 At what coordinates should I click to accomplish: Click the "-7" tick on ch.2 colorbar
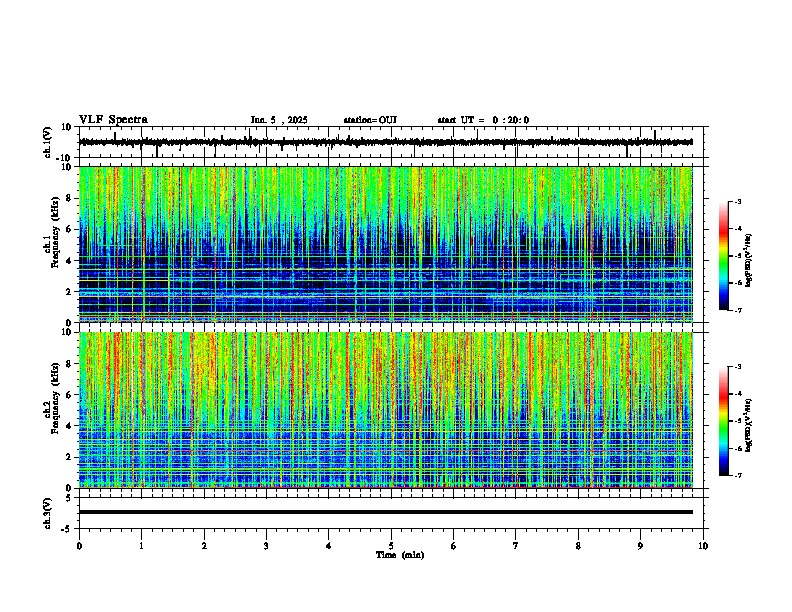click(738, 476)
